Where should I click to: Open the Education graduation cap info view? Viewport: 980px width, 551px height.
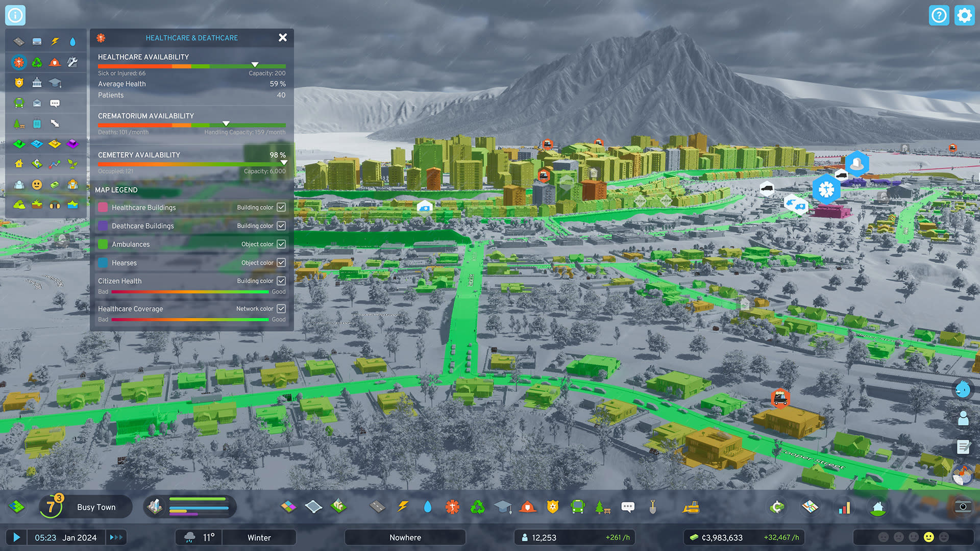point(55,83)
